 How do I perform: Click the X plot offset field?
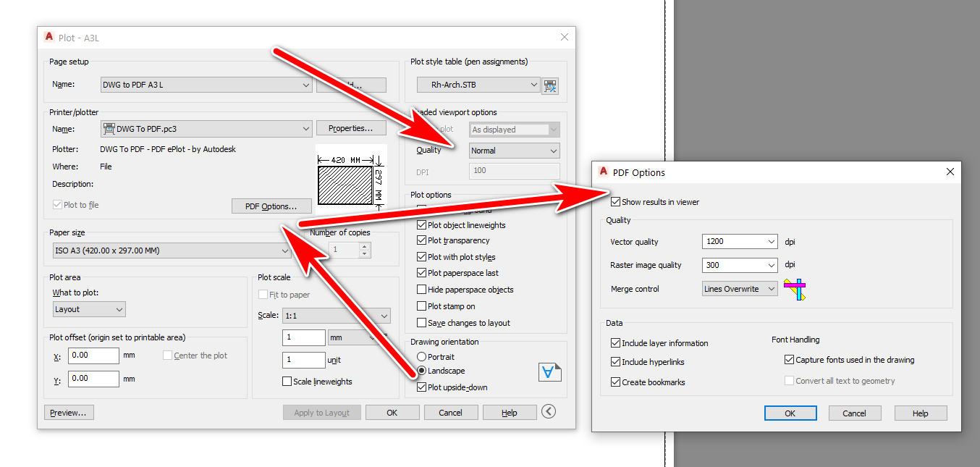[93, 355]
